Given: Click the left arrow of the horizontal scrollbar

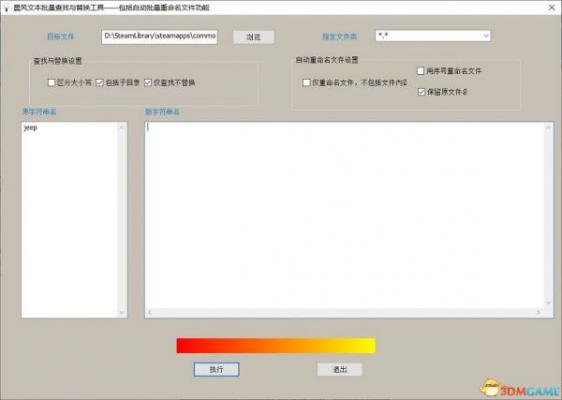Looking at the screenshot, I should click(150, 313).
